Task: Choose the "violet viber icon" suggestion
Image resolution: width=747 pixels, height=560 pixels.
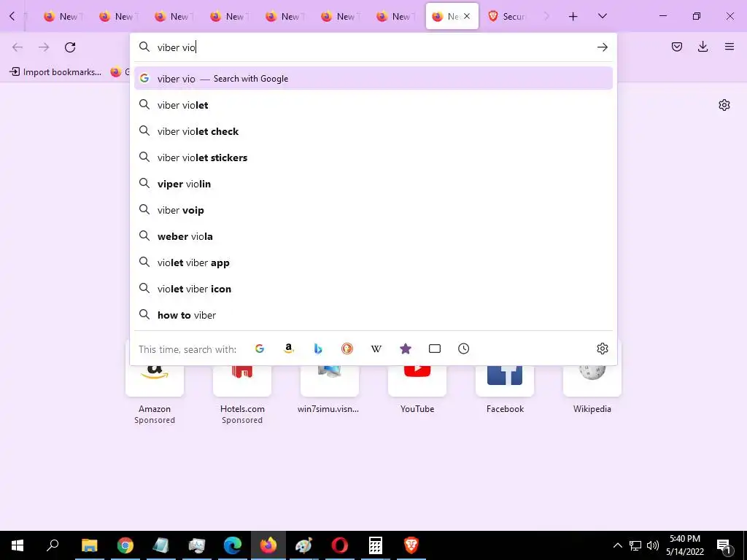Action: 373,289
